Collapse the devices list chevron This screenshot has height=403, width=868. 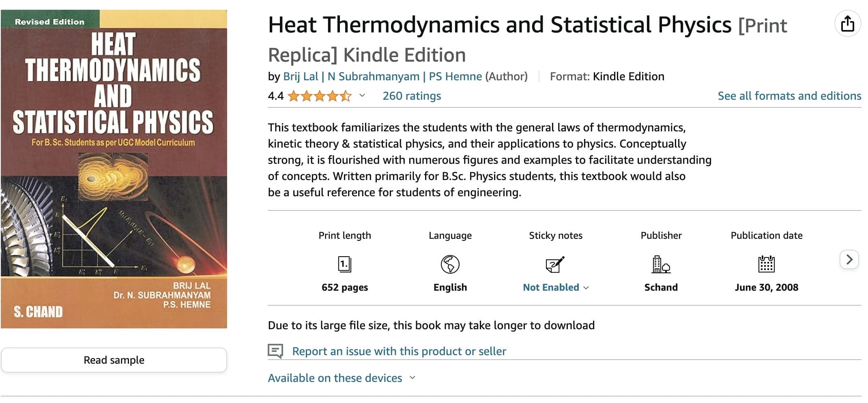(412, 378)
